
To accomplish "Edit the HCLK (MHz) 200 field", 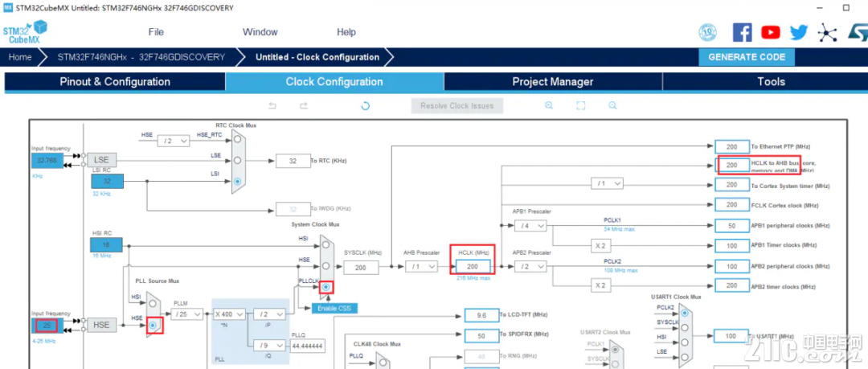I will click(473, 267).
